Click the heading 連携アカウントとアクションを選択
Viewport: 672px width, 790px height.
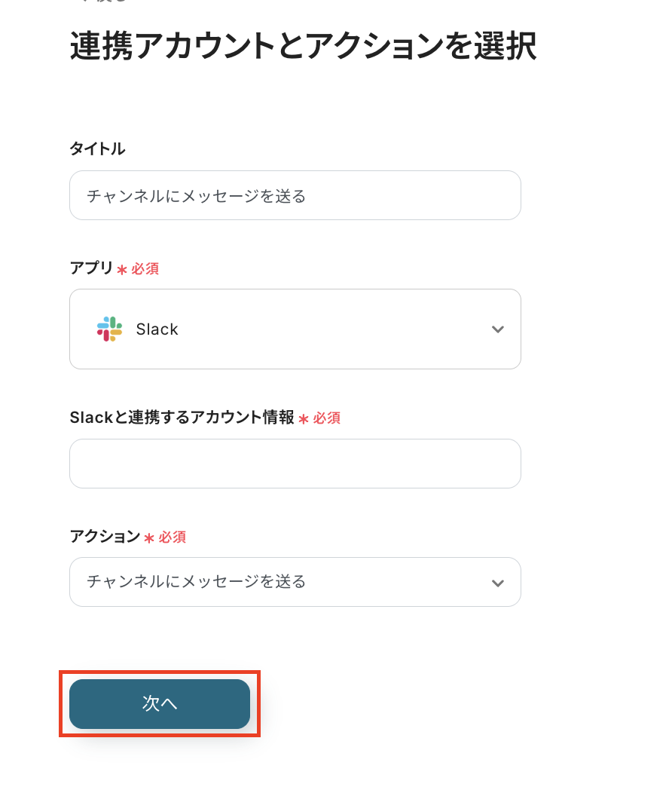coord(303,47)
